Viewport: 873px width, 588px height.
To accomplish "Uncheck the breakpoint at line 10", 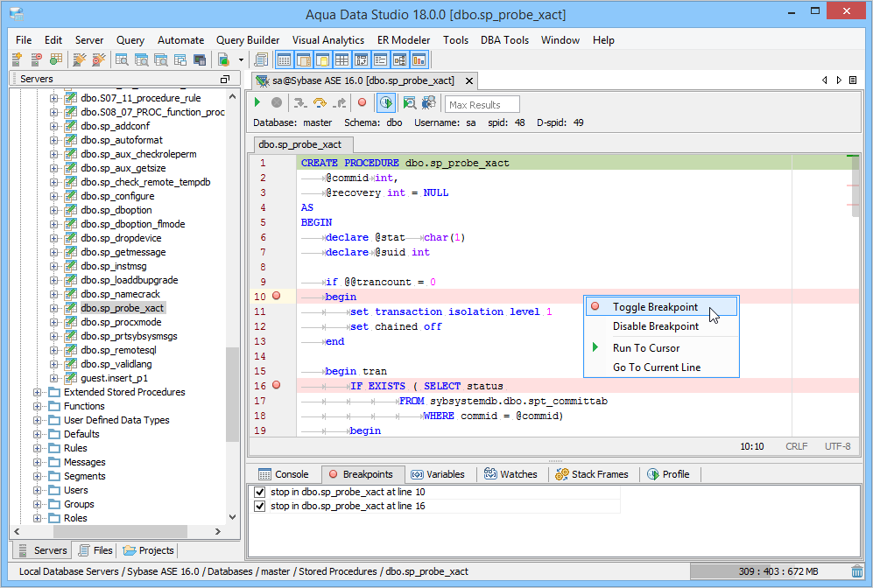I will pyautogui.click(x=259, y=493).
